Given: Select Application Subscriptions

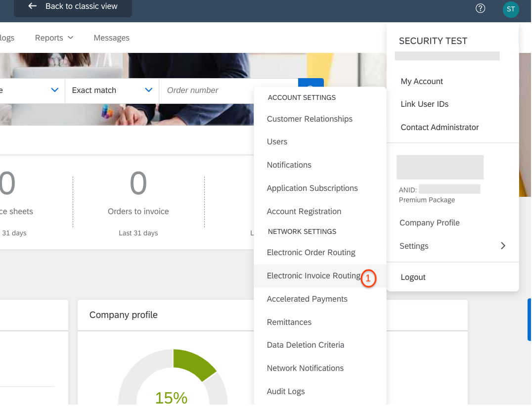Looking at the screenshot, I should coord(312,188).
